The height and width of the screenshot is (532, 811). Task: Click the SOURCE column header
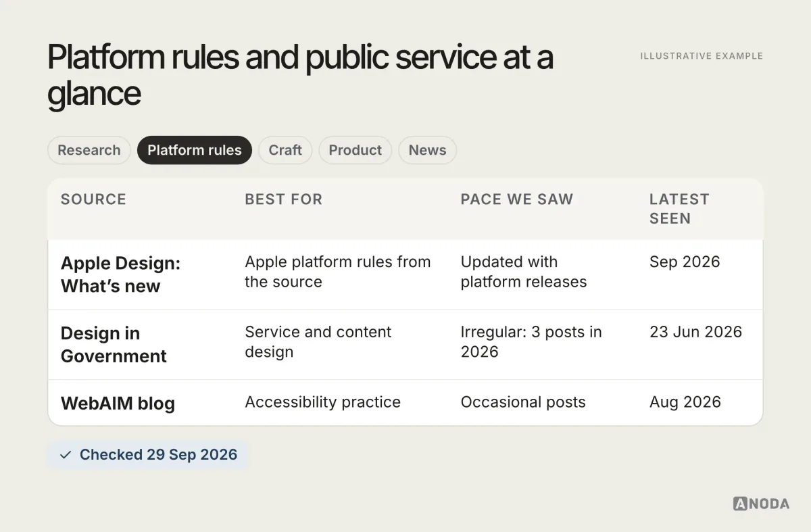click(x=93, y=199)
